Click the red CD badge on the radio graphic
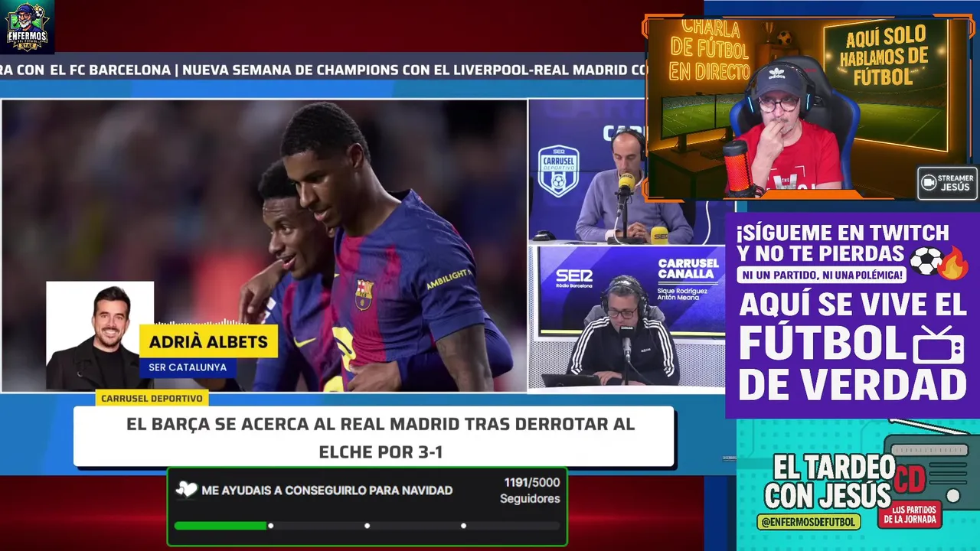This screenshot has height=551, width=980. tap(910, 479)
